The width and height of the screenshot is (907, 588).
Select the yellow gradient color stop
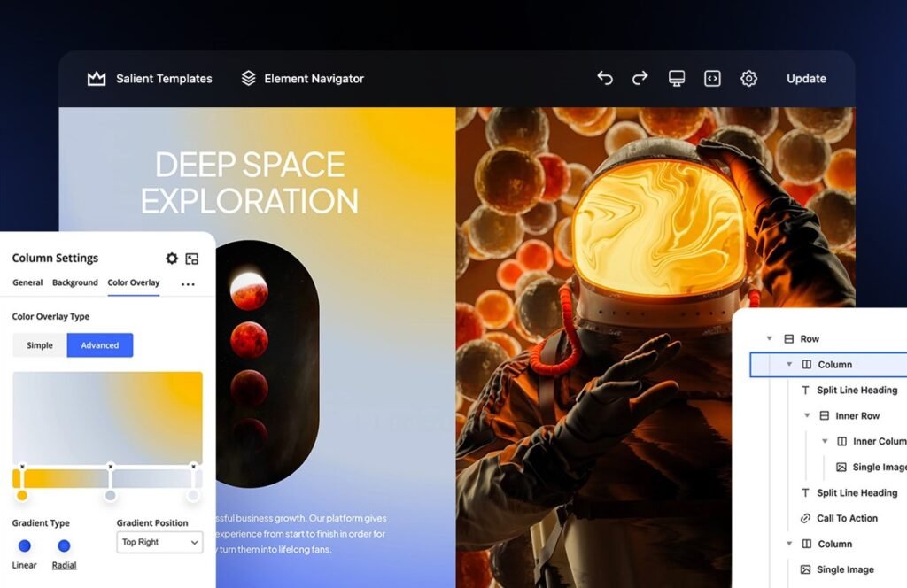tap(22, 494)
